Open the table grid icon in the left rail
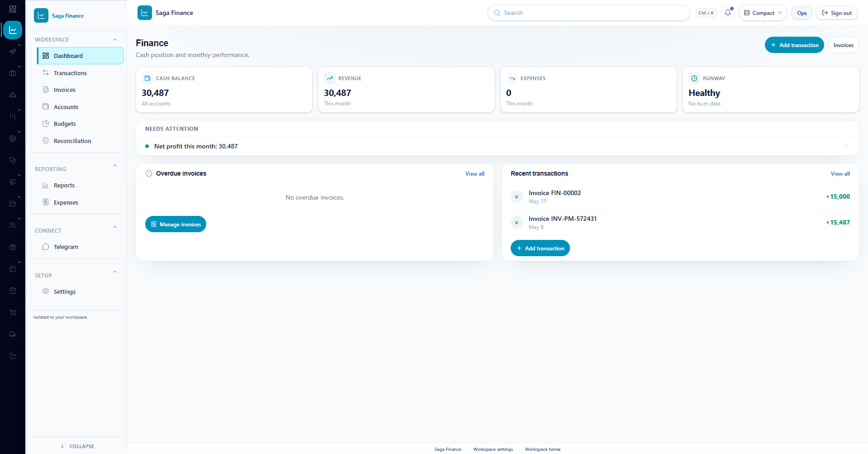The width and height of the screenshot is (868, 454). click(x=13, y=269)
